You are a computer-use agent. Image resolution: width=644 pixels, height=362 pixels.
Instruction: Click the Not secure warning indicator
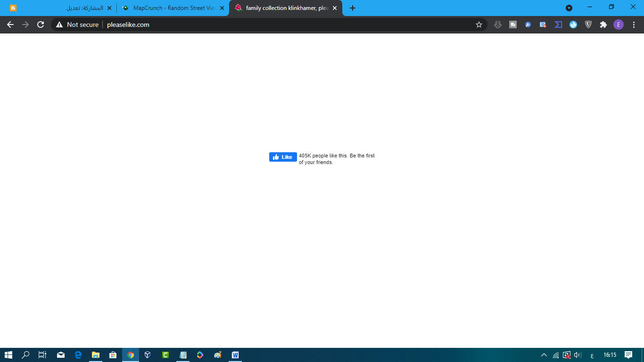point(77,25)
